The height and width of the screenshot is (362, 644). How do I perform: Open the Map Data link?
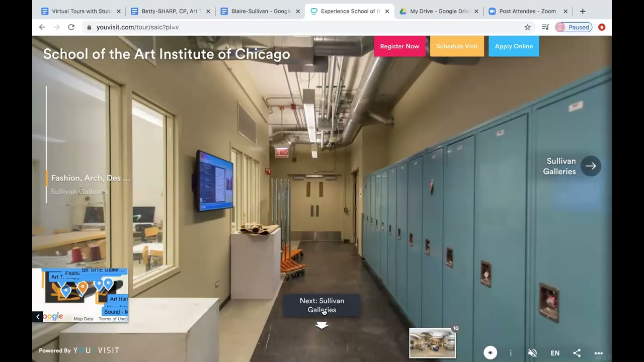(x=84, y=319)
